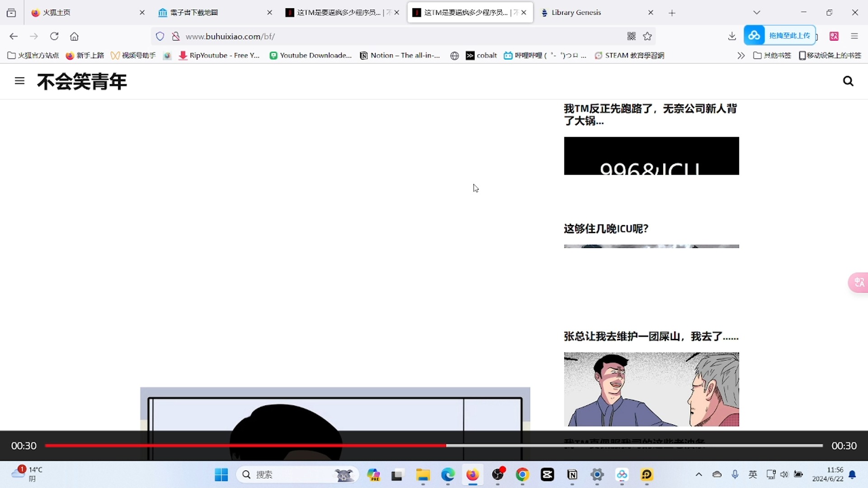Open notification bell in tray
Screen dimensions: 868x488
point(852,474)
